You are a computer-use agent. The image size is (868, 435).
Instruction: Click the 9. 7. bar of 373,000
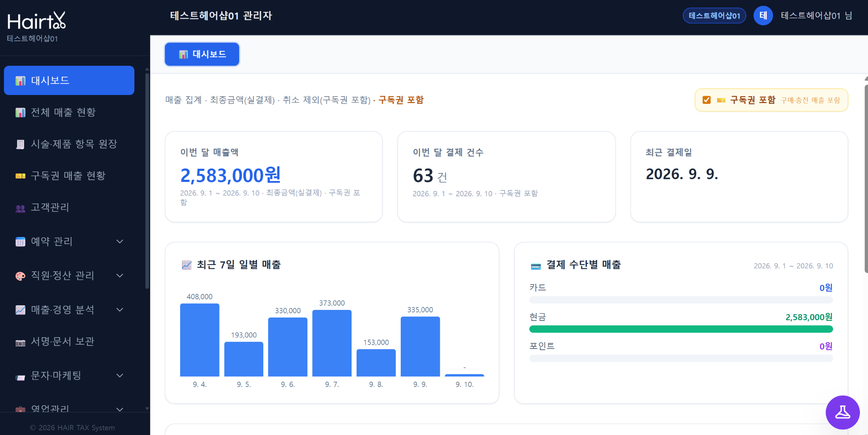coord(332,343)
